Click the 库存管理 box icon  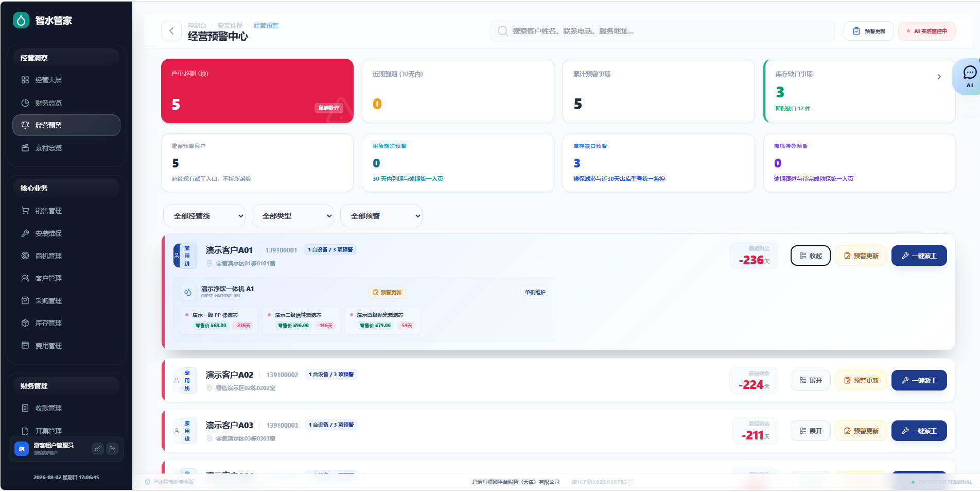[x=25, y=323]
